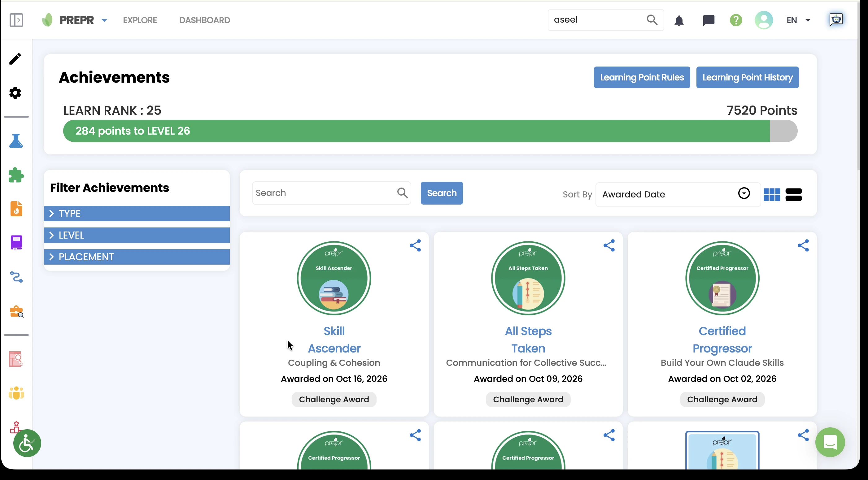The width and height of the screenshot is (868, 480).
Task: Share the All Steps Taken achievement
Action: tap(609, 245)
